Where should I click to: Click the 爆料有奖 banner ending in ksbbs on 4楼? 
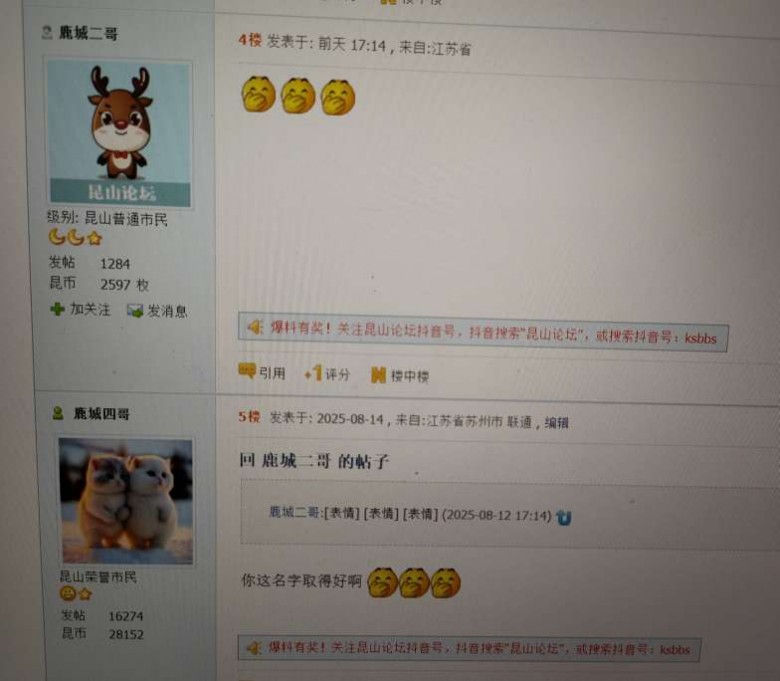(x=483, y=332)
